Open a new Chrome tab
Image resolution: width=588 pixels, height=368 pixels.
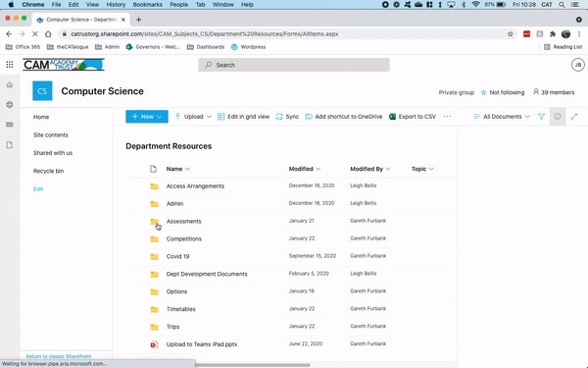point(138,20)
